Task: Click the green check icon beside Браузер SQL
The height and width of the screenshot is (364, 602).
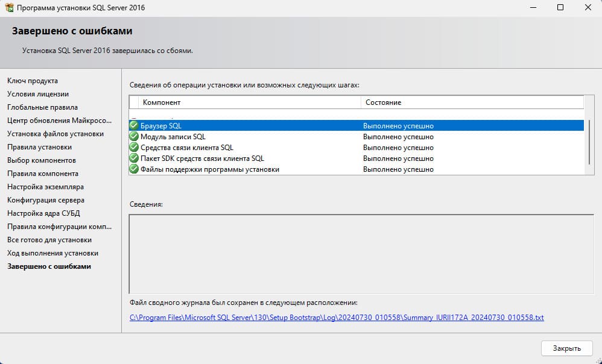Action: (x=133, y=125)
